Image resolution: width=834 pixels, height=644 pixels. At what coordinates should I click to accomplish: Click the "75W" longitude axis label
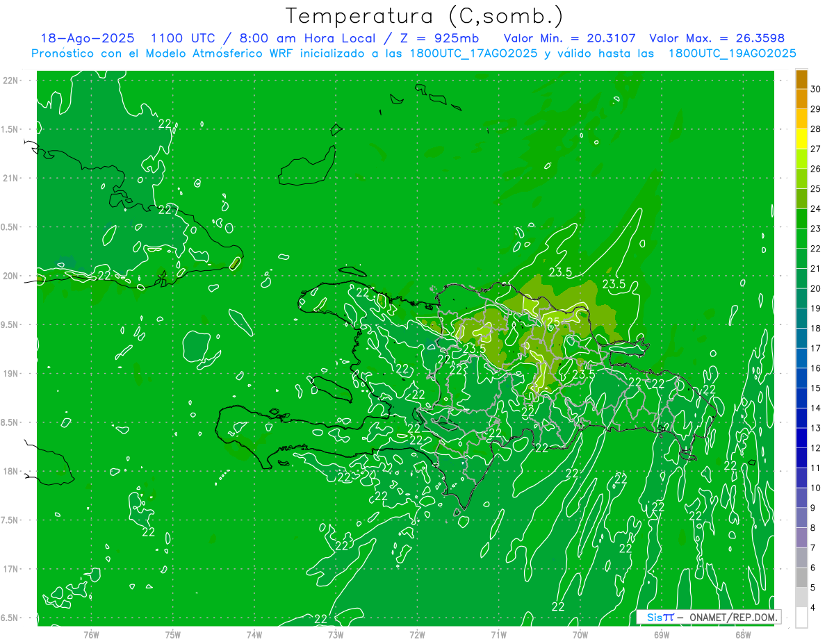point(173,634)
